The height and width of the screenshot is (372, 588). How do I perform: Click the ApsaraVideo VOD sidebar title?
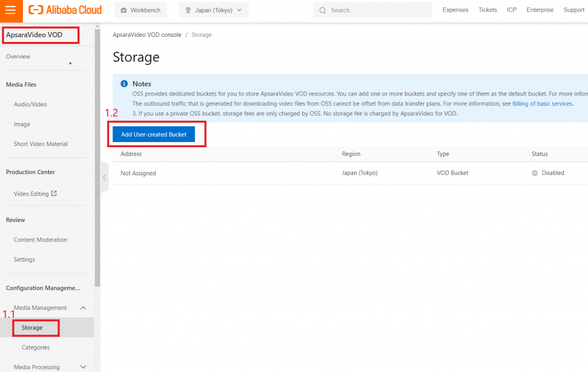point(34,35)
